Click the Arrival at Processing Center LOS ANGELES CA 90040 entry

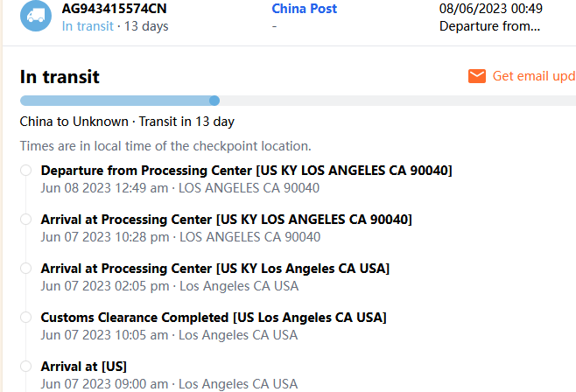click(x=226, y=219)
